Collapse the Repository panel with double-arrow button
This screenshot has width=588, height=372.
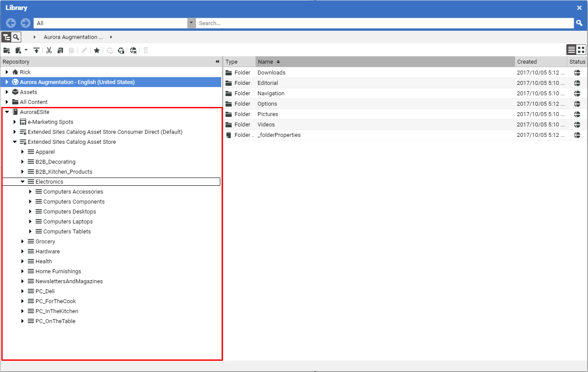coord(217,61)
